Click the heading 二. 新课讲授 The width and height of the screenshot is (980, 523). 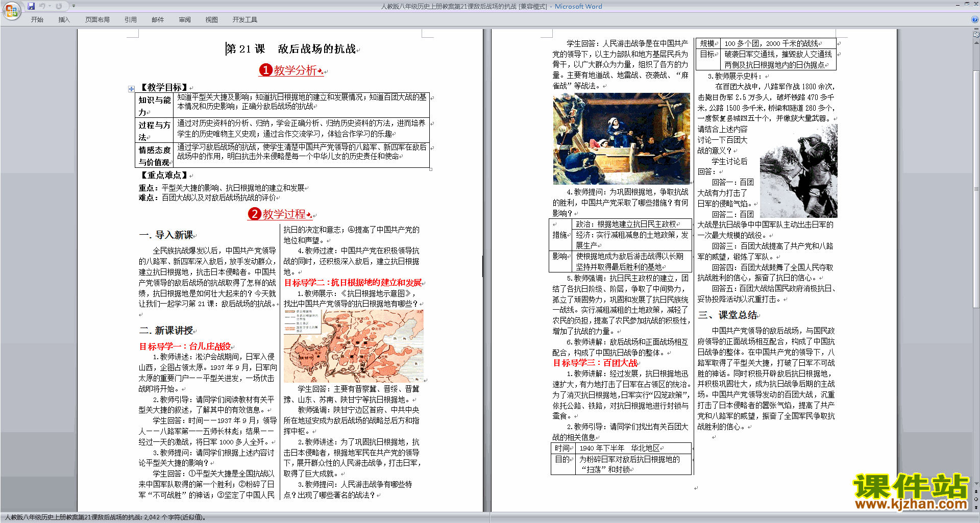166,330
